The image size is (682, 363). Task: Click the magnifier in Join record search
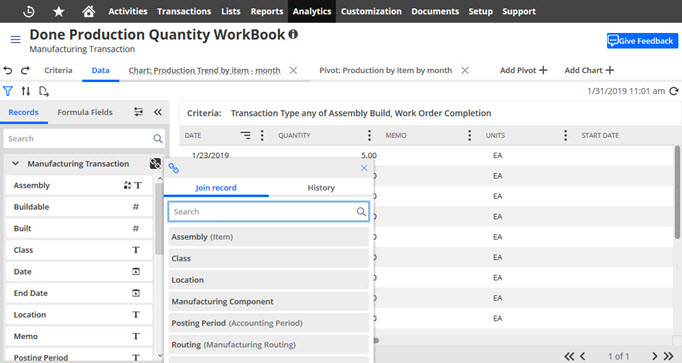coord(361,212)
